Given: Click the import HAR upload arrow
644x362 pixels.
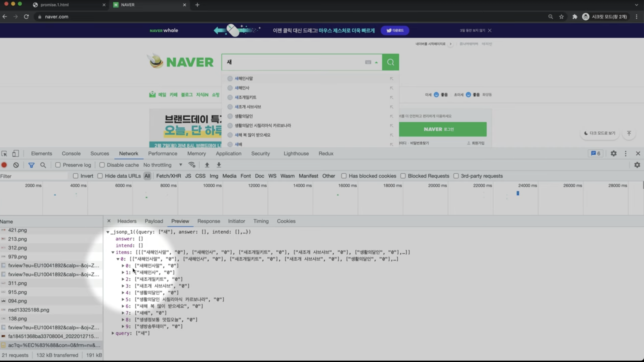Looking at the screenshot, I should pyautogui.click(x=207, y=165).
